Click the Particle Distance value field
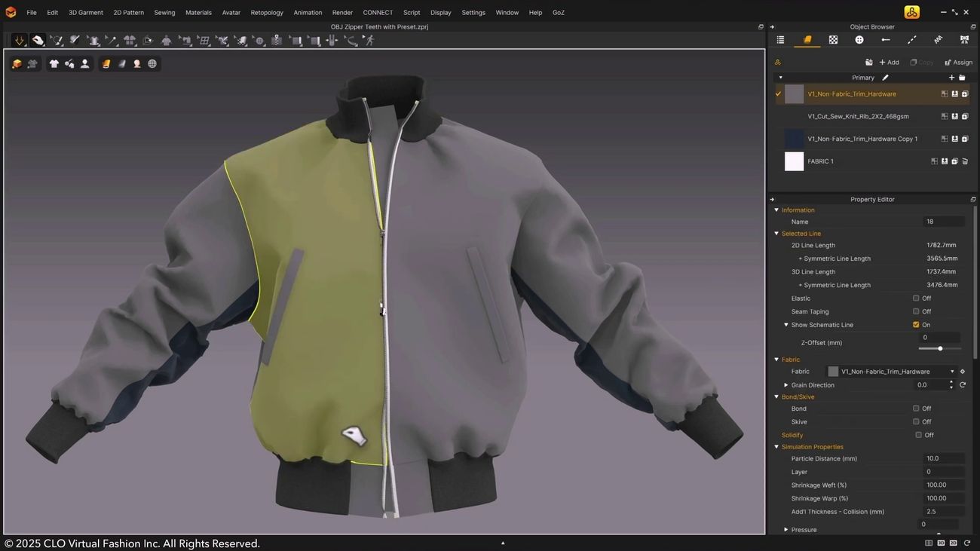The height and width of the screenshot is (551, 980). tap(942, 458)
